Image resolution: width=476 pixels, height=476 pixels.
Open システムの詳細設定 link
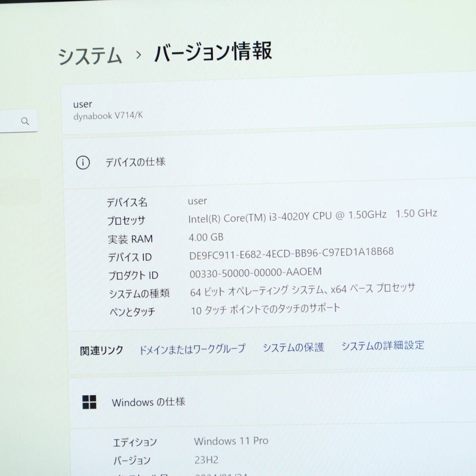383,345
